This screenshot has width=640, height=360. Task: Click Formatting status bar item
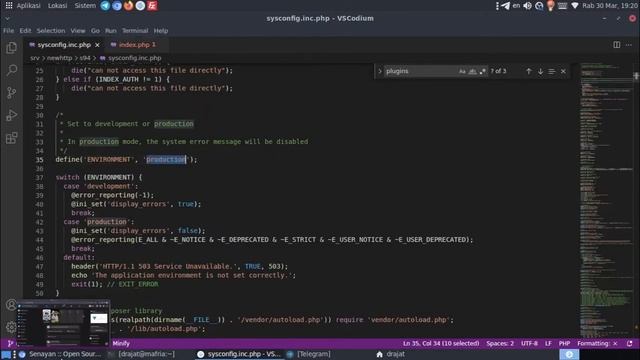(x=597, y=344)
